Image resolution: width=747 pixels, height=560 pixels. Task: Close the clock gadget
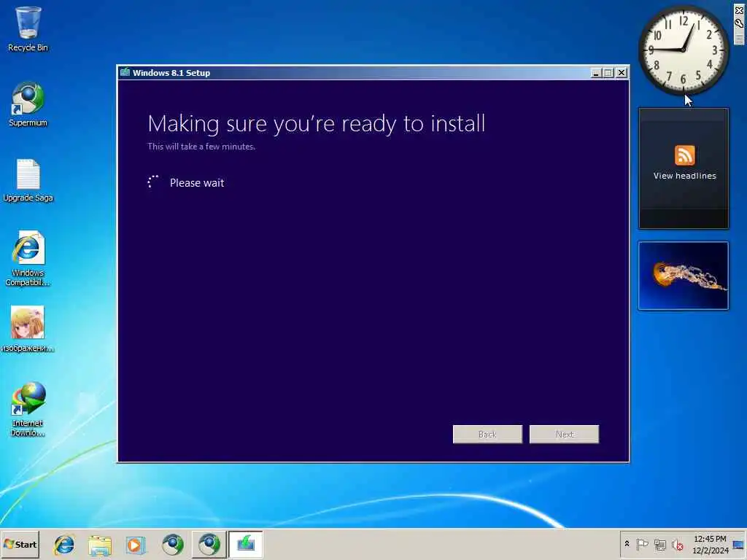tap(739, 10)
